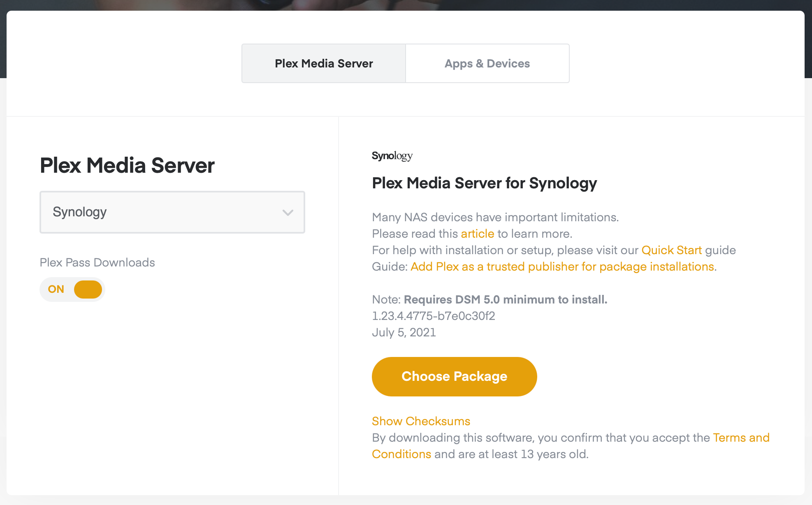Image resolution: width=812 pixels, height=505 pixels.
Task: Click Show Checksums link
Action: click(421, 421)
